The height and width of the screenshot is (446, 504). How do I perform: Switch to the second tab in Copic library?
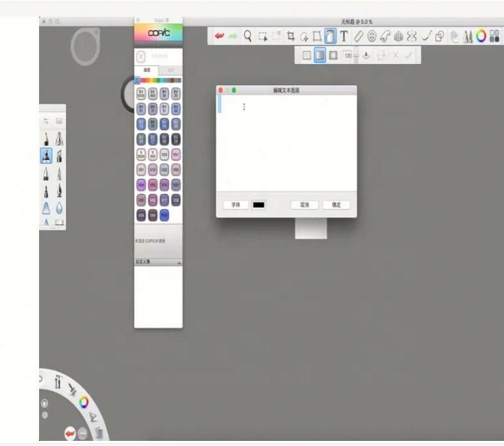pyautogui.click(x=170, y=70)
